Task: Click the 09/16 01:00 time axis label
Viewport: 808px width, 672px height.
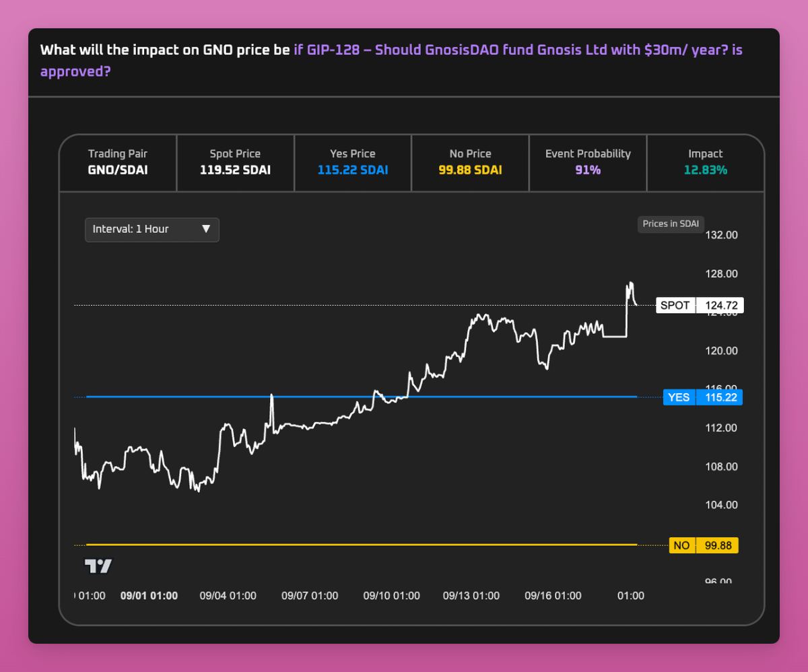Action: (553, 596)
